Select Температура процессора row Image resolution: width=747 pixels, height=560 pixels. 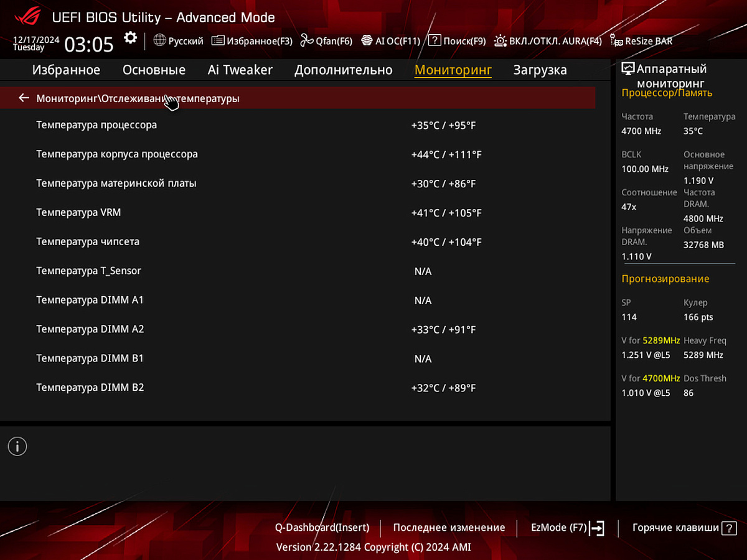tap(298, 125)
